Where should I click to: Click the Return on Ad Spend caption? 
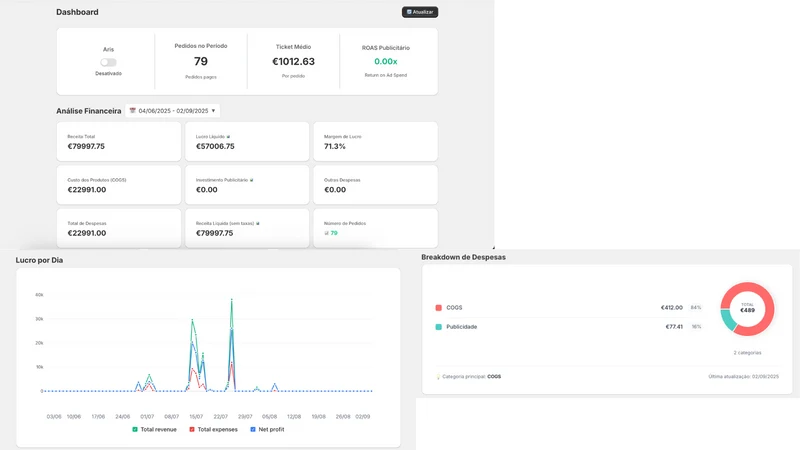386,75
